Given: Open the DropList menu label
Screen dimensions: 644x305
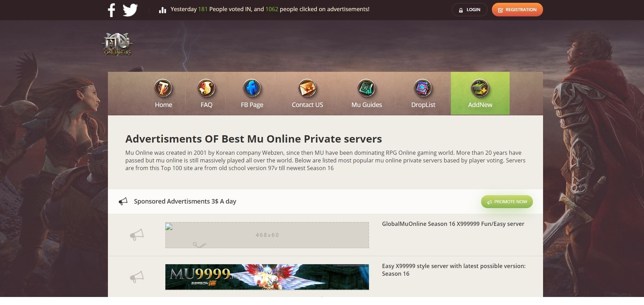Looking at the screenshot, I should click(423, 105).
